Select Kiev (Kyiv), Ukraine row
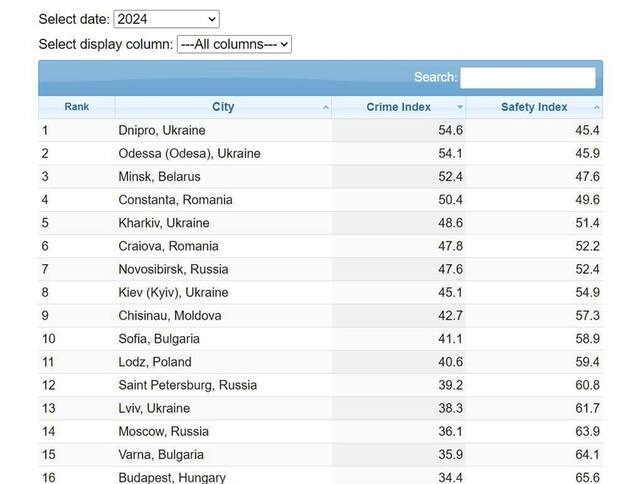The width and height of the screenshot is (640, 484). click(173, 292)
